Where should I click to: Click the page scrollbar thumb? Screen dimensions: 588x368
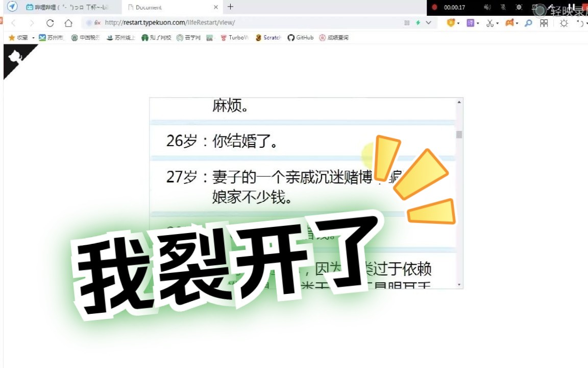tap(459, 134)
